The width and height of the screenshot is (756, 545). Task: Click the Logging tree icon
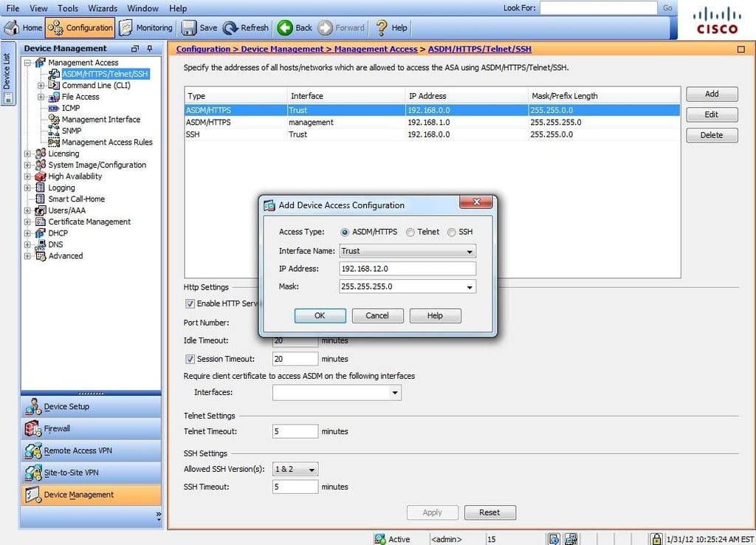[x=41, y=188]
